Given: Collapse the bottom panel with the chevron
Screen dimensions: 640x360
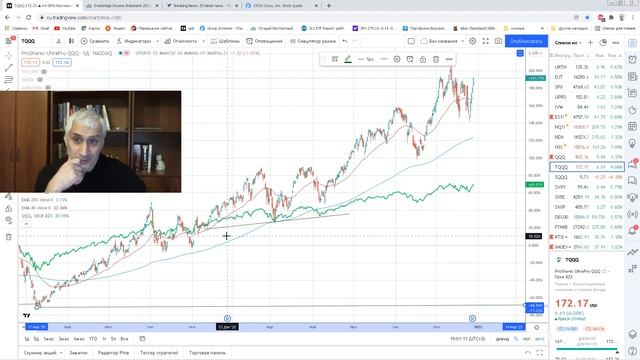Looking at the screenshot, I should pyautogui.click(x=528, y=353).
